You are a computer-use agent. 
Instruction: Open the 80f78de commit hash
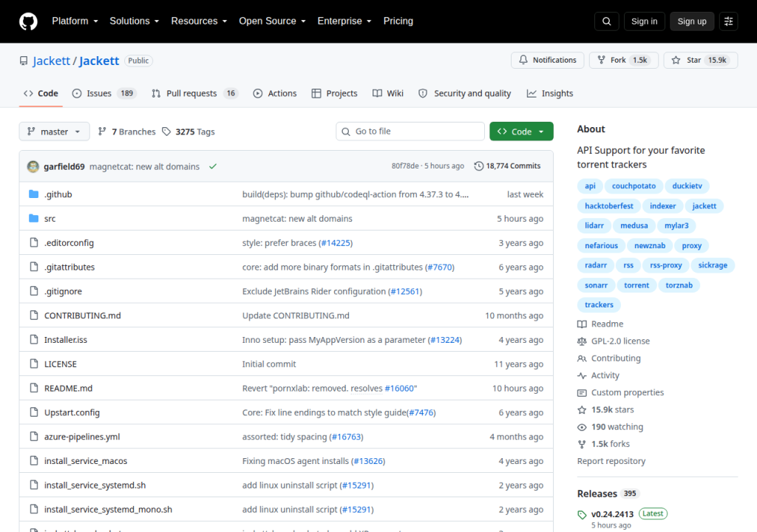click(x=405, y=166)
